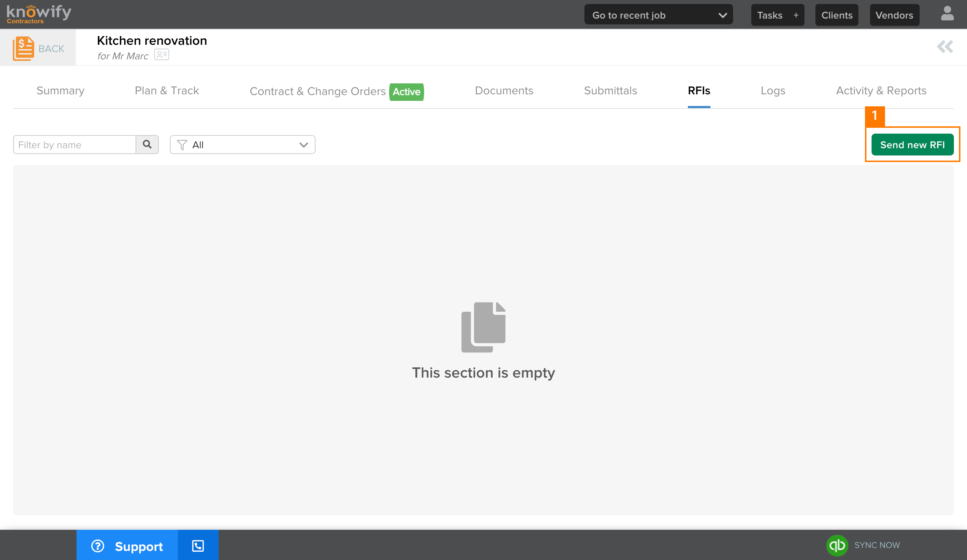Select the RFIs tab
This screenshot has width=967, height=560.
(699, 91)
